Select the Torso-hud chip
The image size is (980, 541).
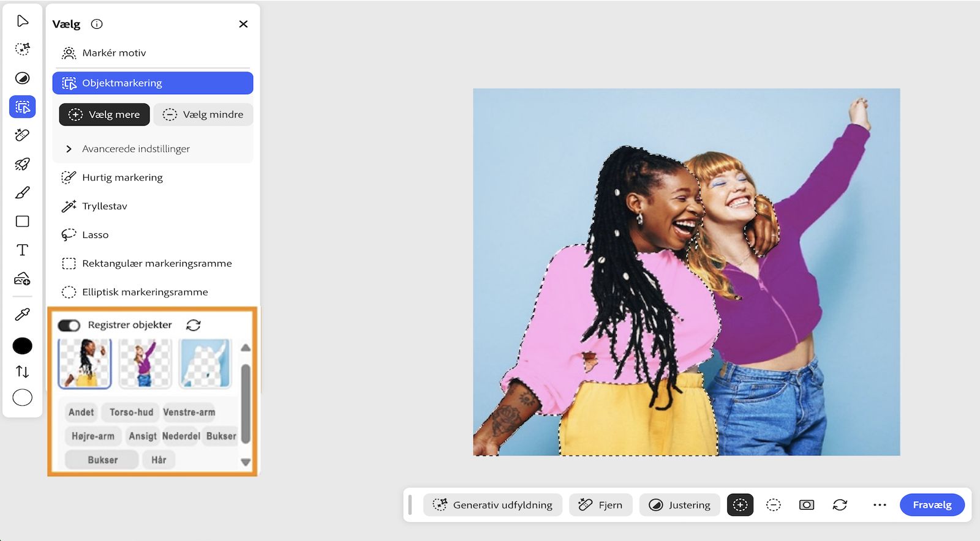[131, 412]
